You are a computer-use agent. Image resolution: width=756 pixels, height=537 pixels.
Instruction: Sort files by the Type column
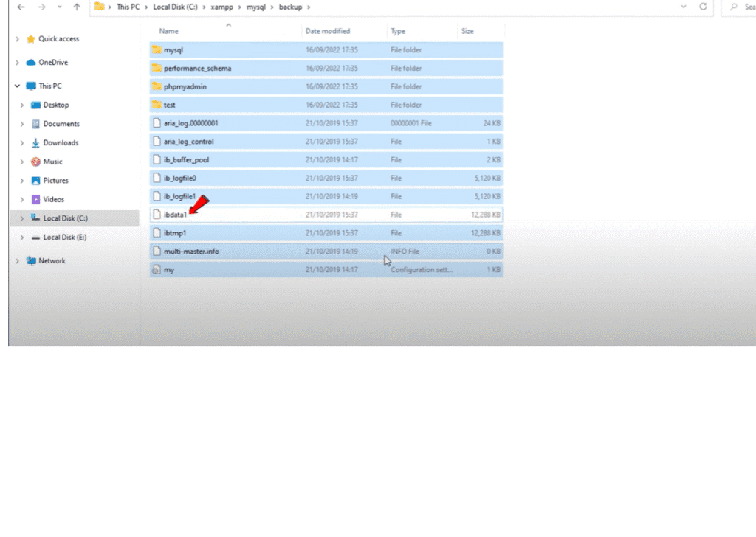point(398,31)
